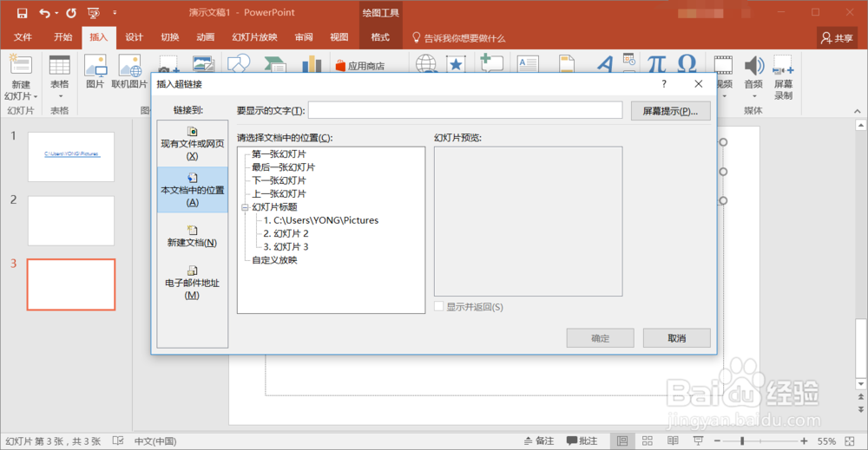The height and width of the screenshot is (450, 868).
Task: Click the Undo arrow icon
Action: tap(43, 13)
